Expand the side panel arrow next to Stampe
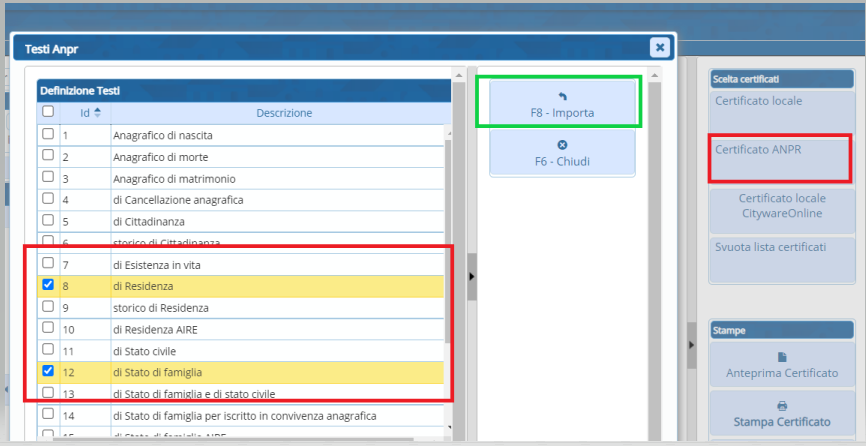 [691, 344]
